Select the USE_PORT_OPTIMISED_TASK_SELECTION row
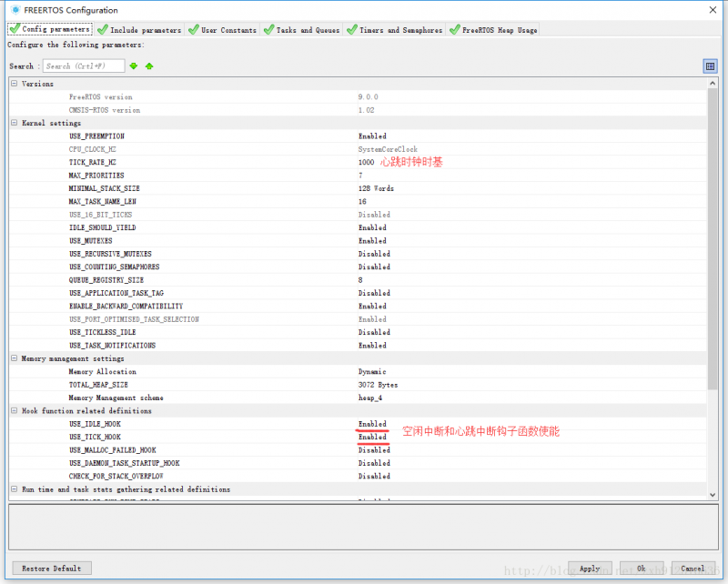 point(358,319)
